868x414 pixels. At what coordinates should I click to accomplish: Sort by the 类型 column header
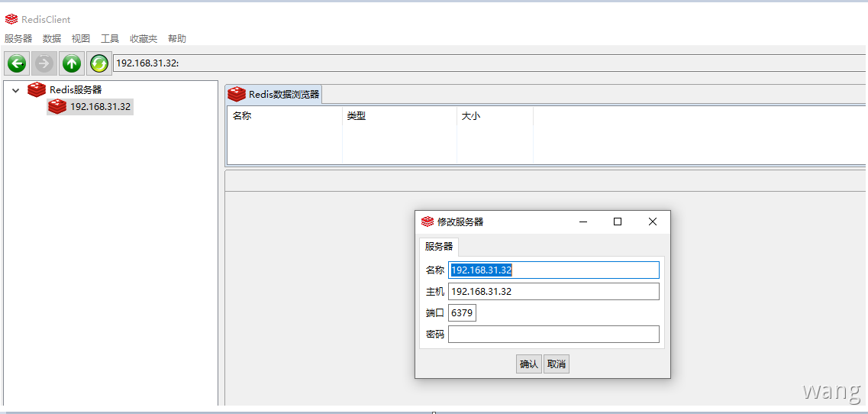399,116
